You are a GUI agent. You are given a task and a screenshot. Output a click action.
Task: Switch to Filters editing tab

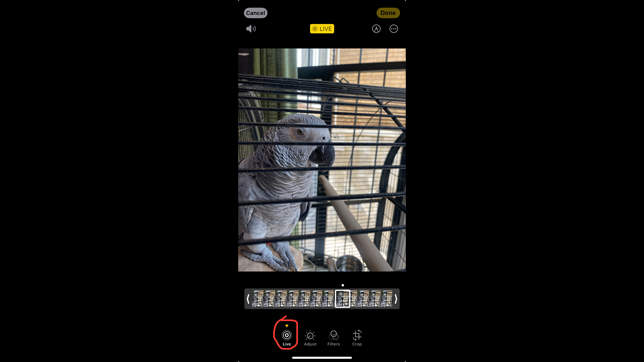click(x=333, y=337)
